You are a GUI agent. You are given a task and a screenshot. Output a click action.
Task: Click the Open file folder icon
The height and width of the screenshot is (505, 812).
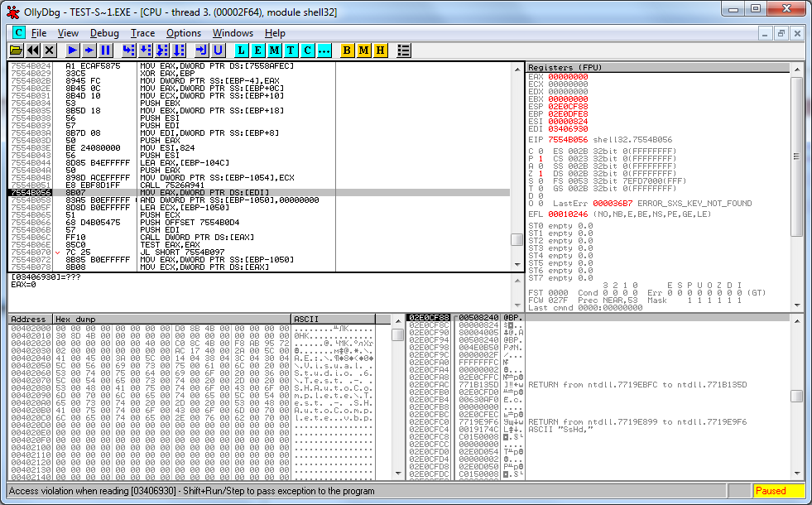[16, 50]
